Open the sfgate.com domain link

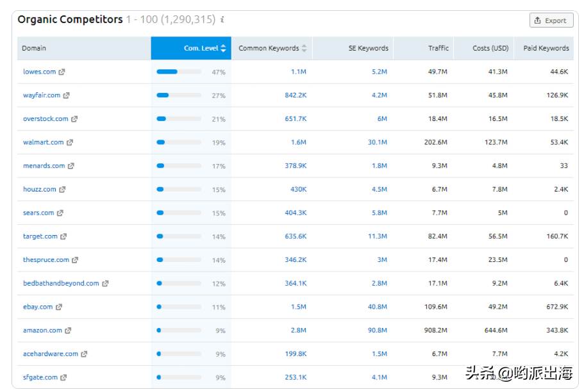pos(40,377)
